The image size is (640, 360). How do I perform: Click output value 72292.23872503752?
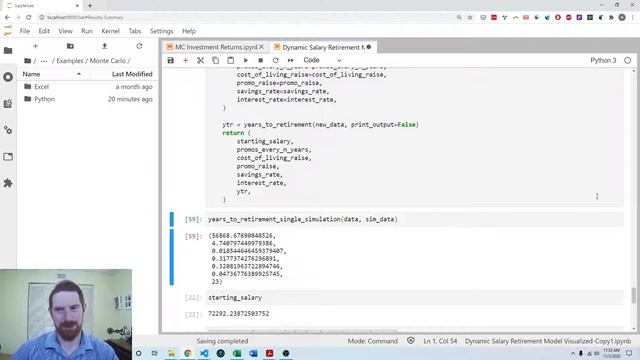(239, 313)
